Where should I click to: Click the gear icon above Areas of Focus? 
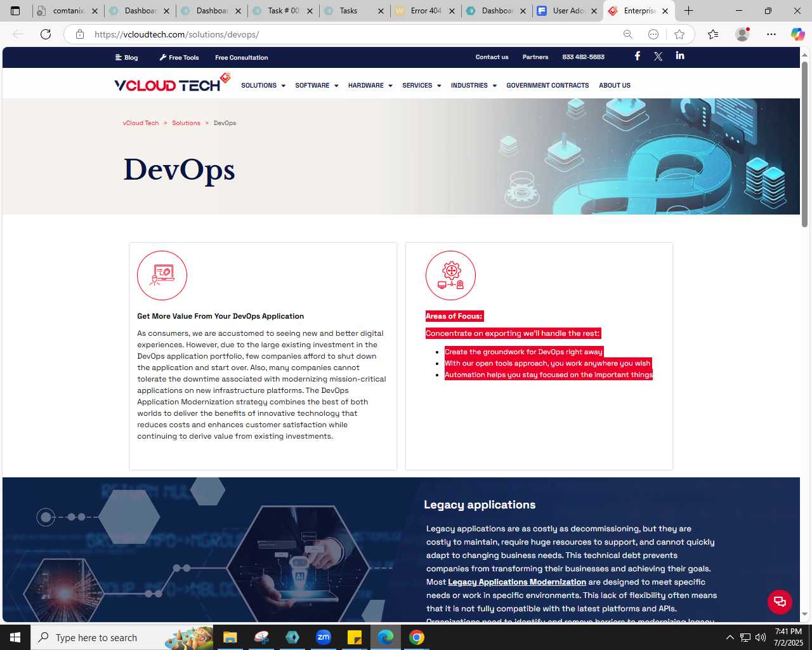pos(450,275)
